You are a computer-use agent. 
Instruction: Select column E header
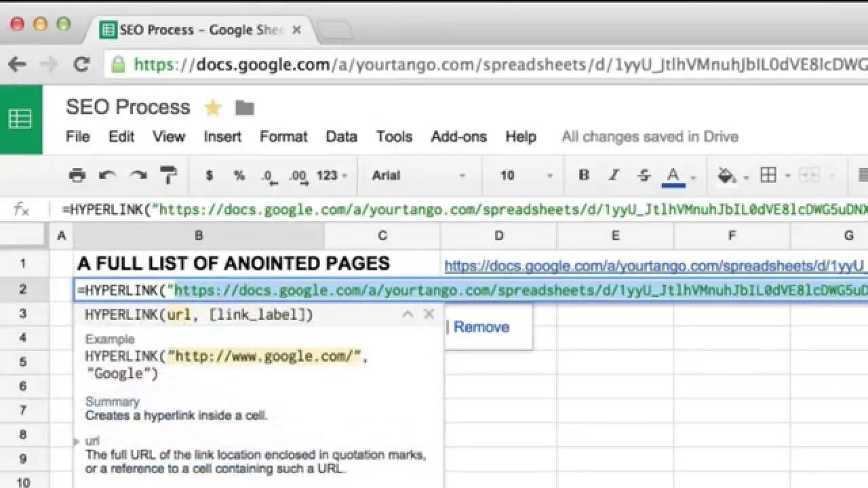[x=615, y=235]
